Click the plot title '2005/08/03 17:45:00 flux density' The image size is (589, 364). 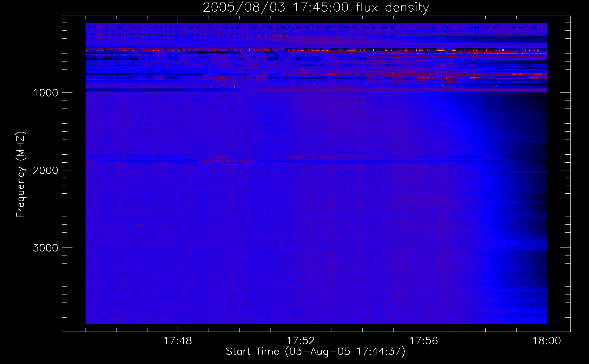click(316, 8)
